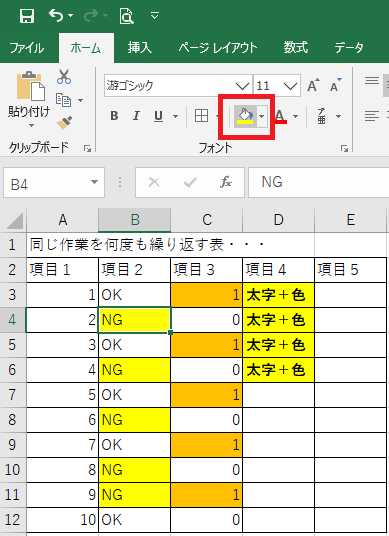Click the Borders grid icon
389x536 pixels.
coord(201,116)
